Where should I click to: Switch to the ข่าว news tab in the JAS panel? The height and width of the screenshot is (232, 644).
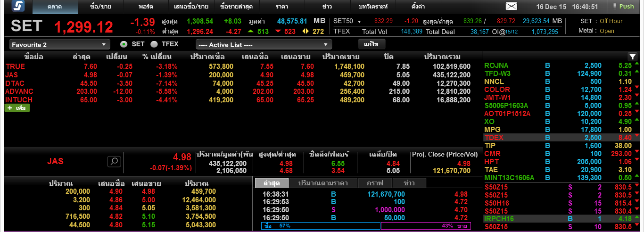coord(409,183)
